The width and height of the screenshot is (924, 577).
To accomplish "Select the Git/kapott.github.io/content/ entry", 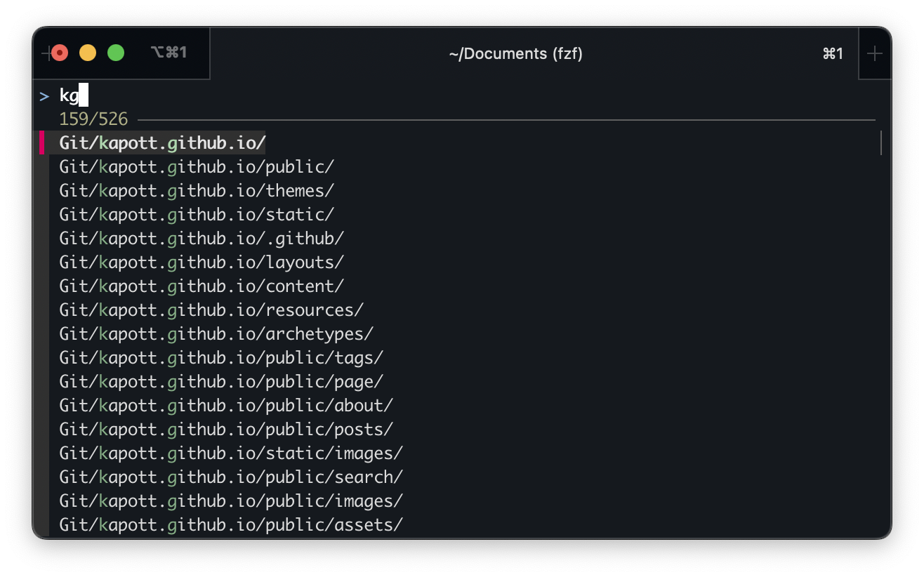I will point(202,286).
